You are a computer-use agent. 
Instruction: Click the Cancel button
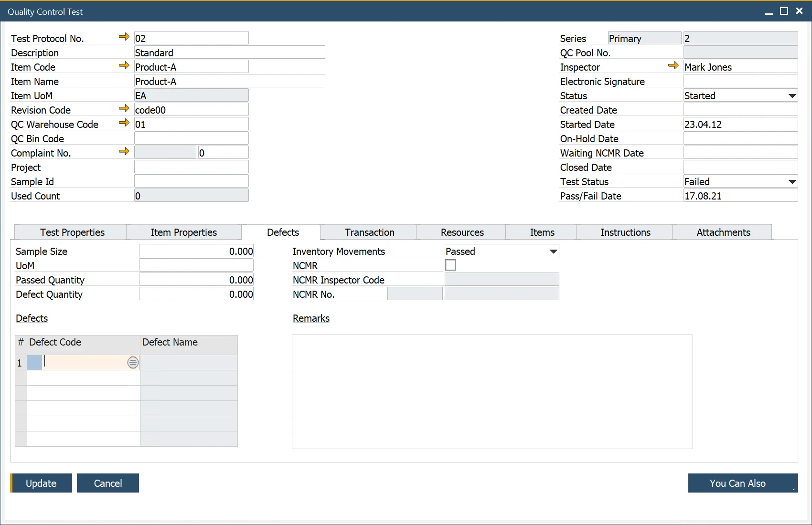[108, 483]
